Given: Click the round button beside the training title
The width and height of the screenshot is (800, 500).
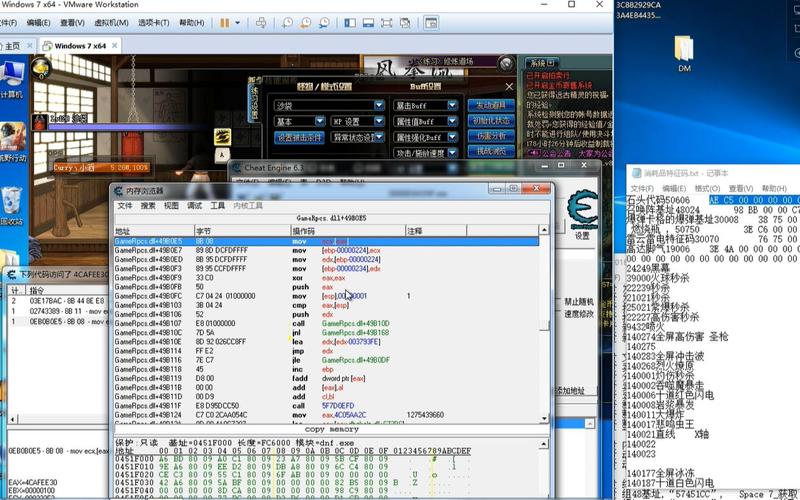Looking at the screenshot, I should tap(506, 64).
